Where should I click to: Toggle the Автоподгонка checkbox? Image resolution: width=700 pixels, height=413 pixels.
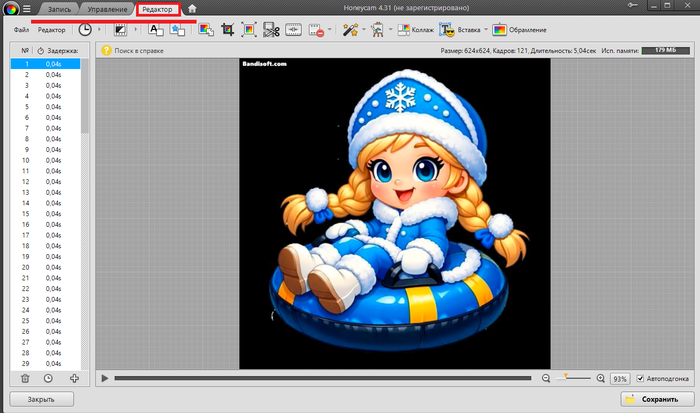pos(641,378)
